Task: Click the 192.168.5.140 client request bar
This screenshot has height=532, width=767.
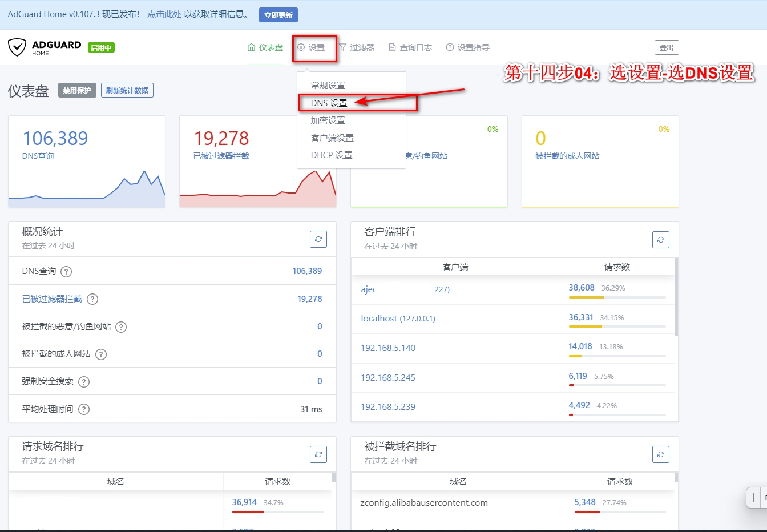Action: point(617,356)
